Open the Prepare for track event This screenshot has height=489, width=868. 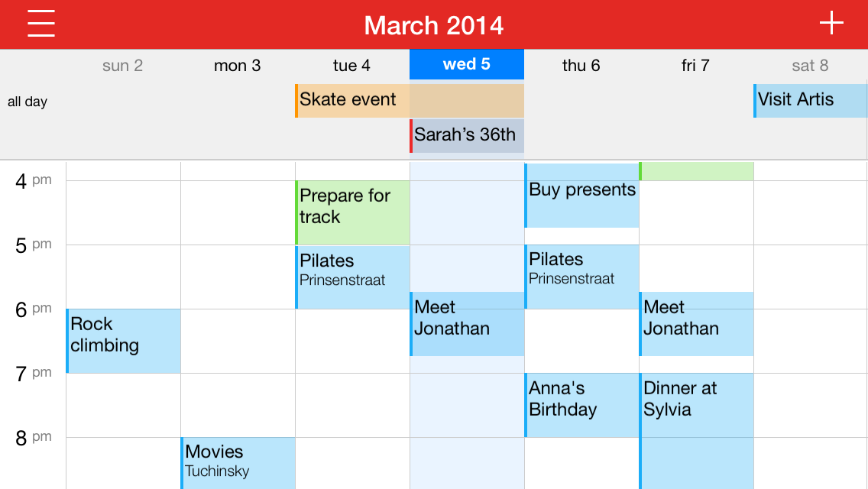pos(352,212)
